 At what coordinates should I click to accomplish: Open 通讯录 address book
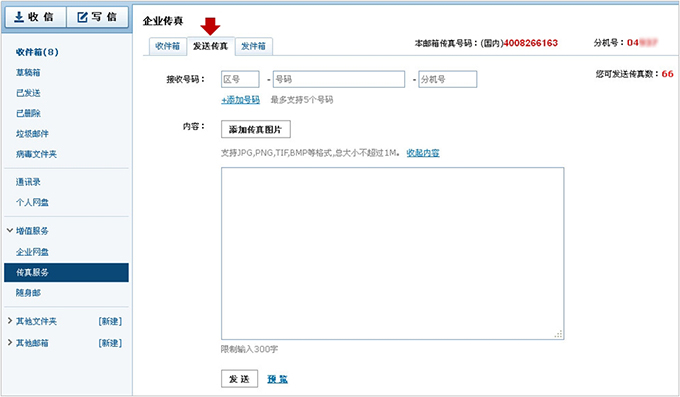tap(28, 182)
